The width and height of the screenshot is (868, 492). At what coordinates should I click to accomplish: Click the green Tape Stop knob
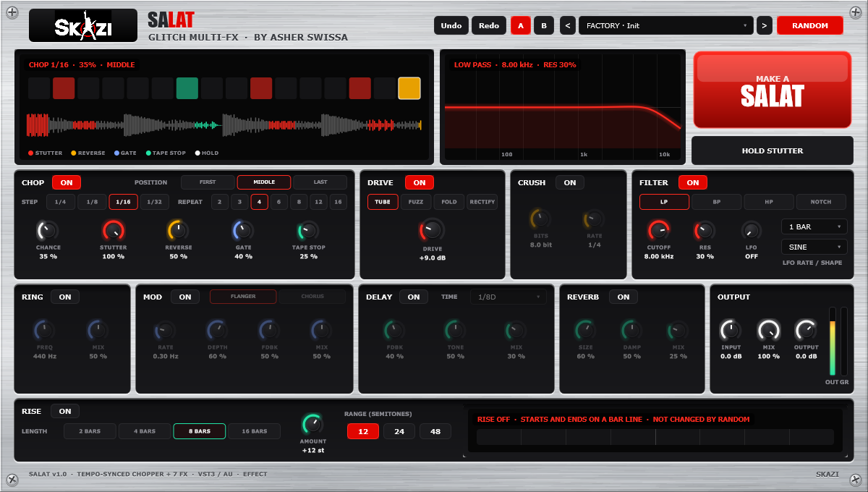(x=309, y=231)
